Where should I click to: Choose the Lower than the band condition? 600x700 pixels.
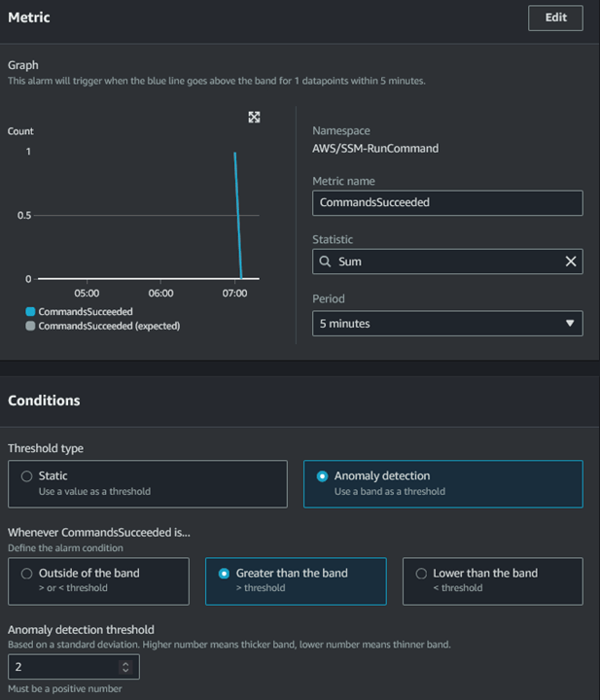421,574
